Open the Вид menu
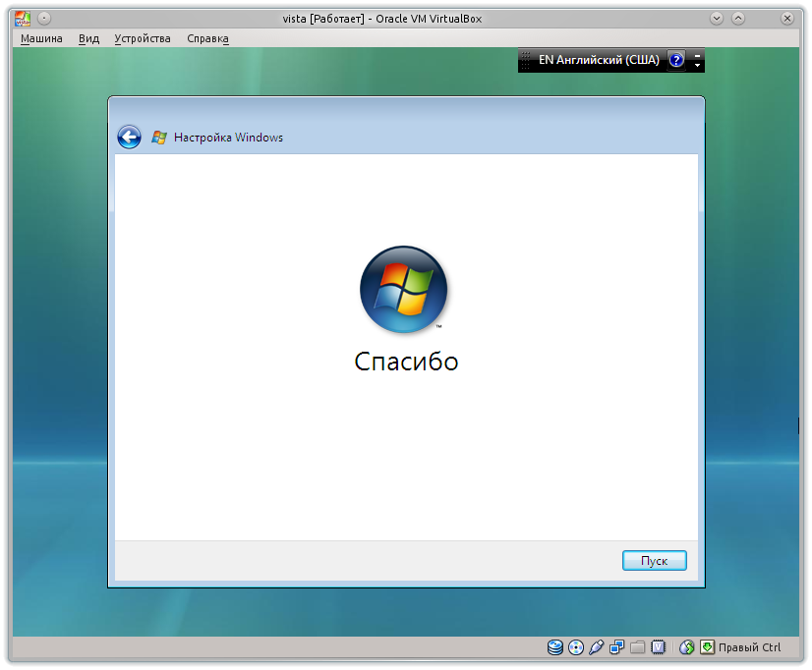The height and width of the screenshot is (670, 812). 88,37
